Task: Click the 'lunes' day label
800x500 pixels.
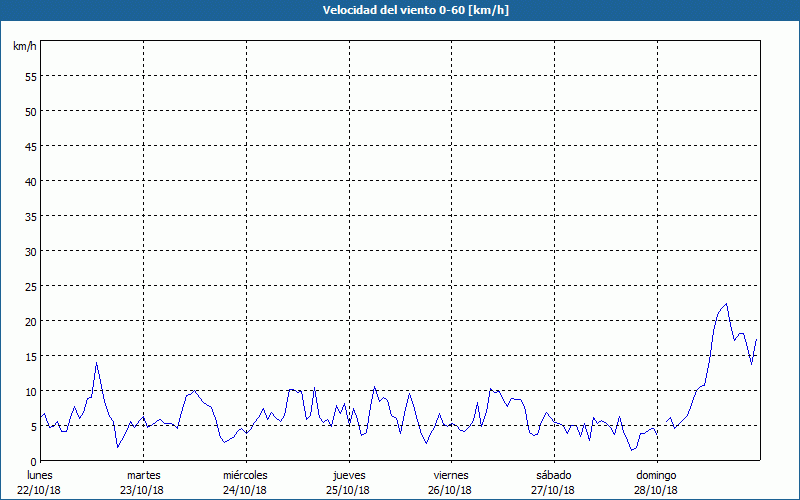Action: tap(40, 475)
